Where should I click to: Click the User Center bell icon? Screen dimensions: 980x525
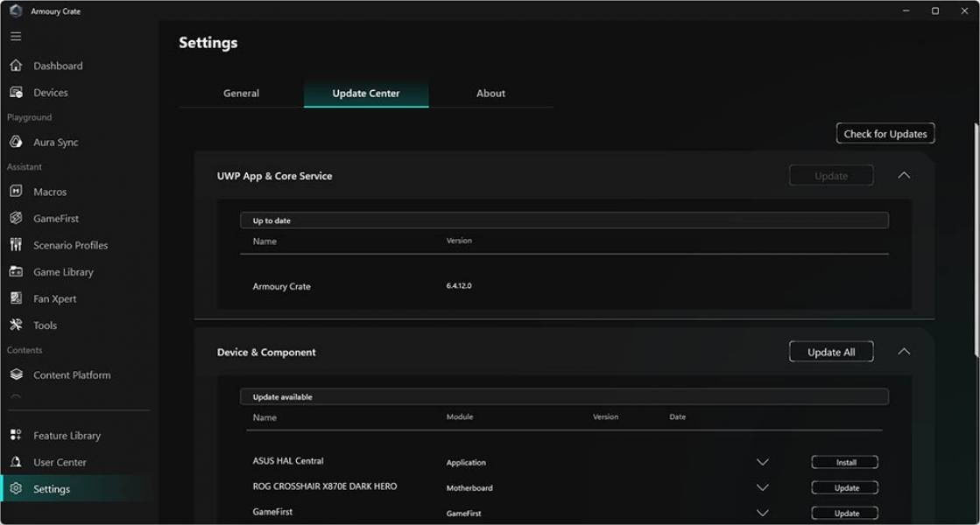click(x=17, y=461)
